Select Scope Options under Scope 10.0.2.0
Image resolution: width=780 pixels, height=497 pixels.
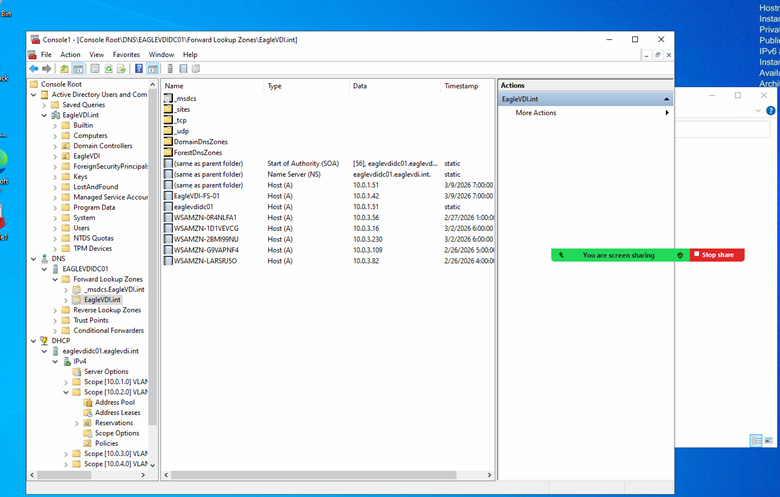[117, 433]
